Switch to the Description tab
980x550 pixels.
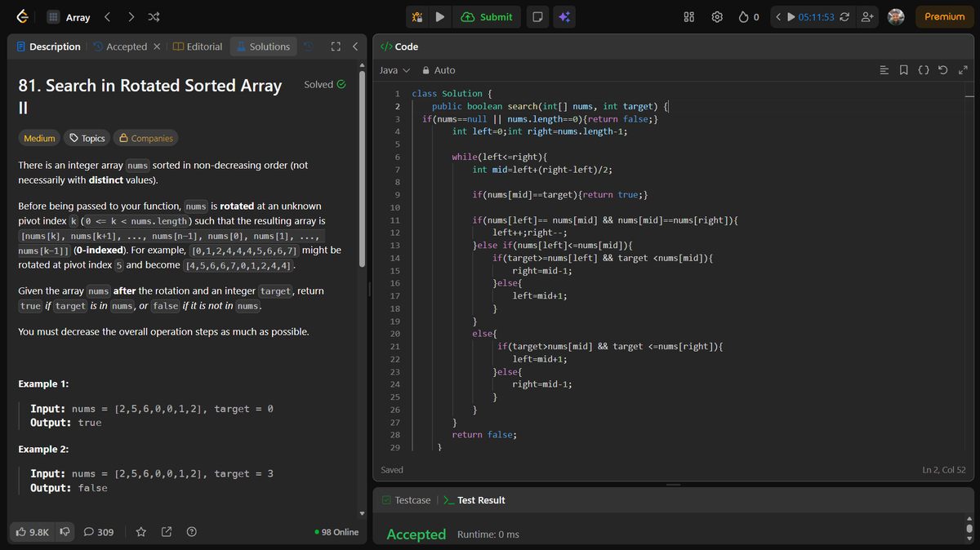[48, 47]
